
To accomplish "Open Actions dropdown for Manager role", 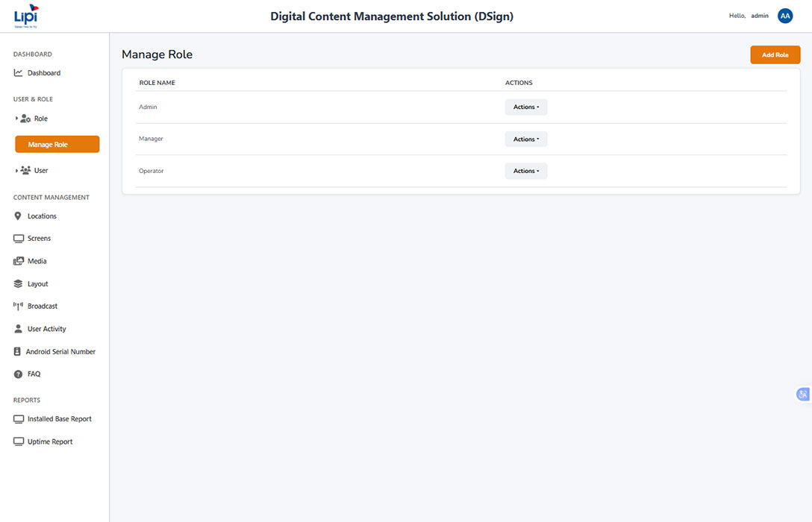I will click(x=526, y=139).
